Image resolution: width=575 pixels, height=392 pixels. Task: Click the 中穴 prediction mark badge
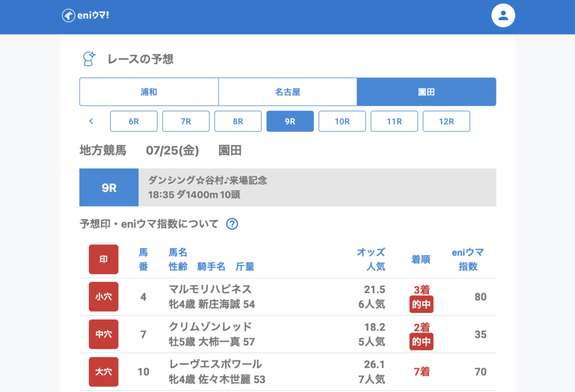[103, 334]
